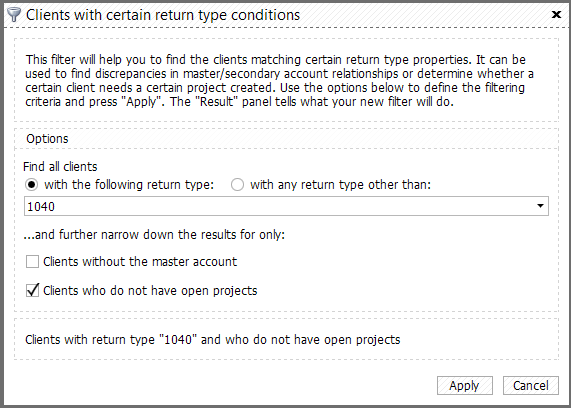Click the 'Clients without the master account' label text
The height and width of the screenshot is (408, 571).
140,262
